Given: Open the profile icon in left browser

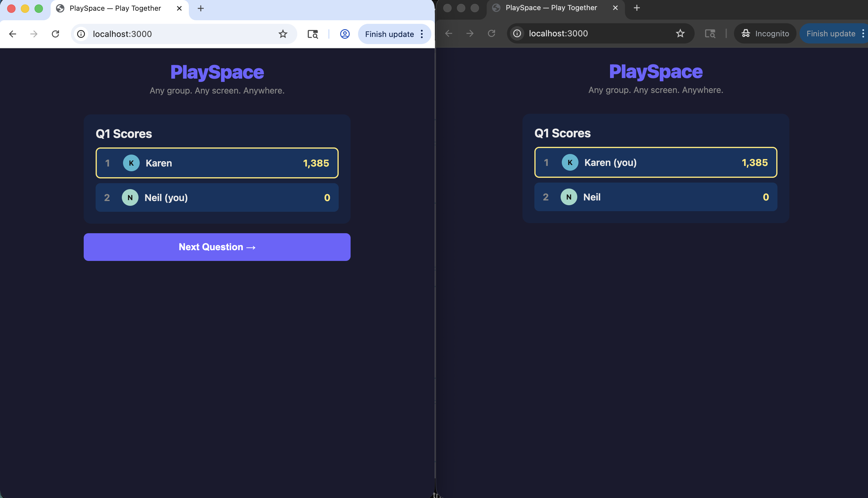Looking at the screenshot, I should tap(345, 34).
